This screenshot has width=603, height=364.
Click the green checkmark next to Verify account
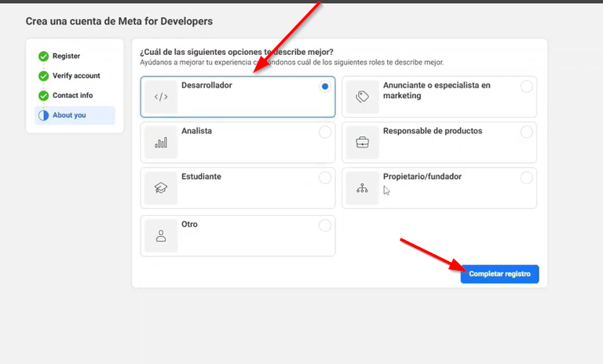(x=43, y=76)
